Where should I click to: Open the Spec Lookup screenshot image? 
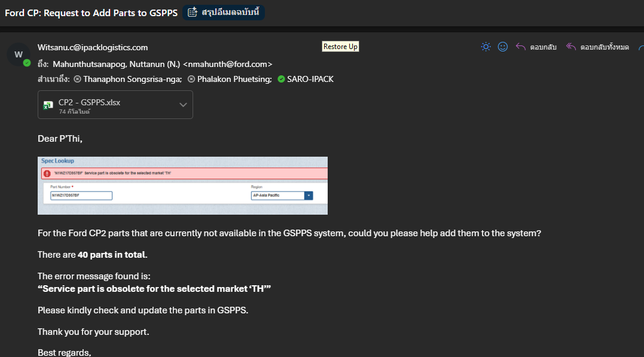pyautogui.click(x=183, y=186)
